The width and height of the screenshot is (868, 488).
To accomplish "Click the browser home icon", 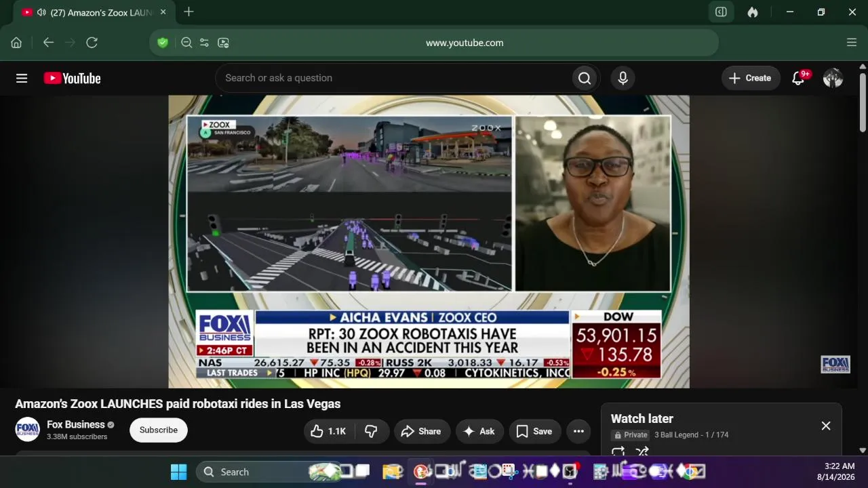I will pos(16,43).
